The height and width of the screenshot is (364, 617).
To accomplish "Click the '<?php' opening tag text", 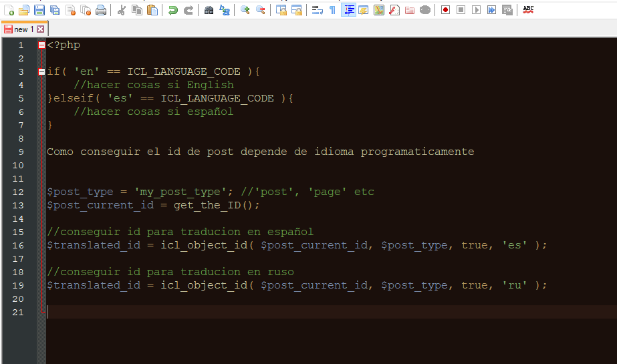I will [64, 45].
